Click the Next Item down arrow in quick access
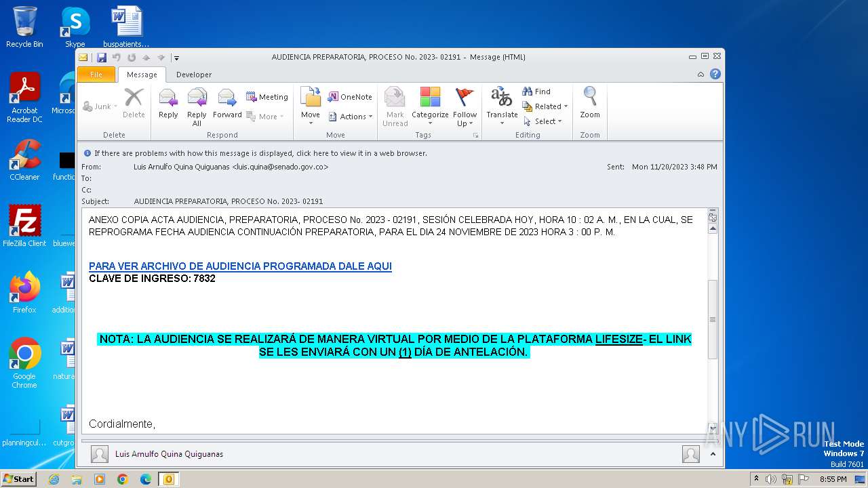Image resolution: width=868 pixels, height=488 pixels. point(161,58)
